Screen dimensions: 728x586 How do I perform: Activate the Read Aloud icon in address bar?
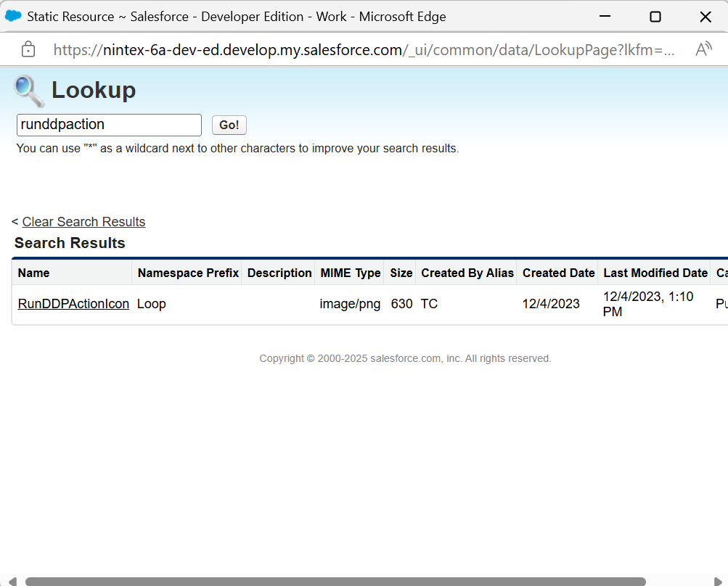pos(703,49)
